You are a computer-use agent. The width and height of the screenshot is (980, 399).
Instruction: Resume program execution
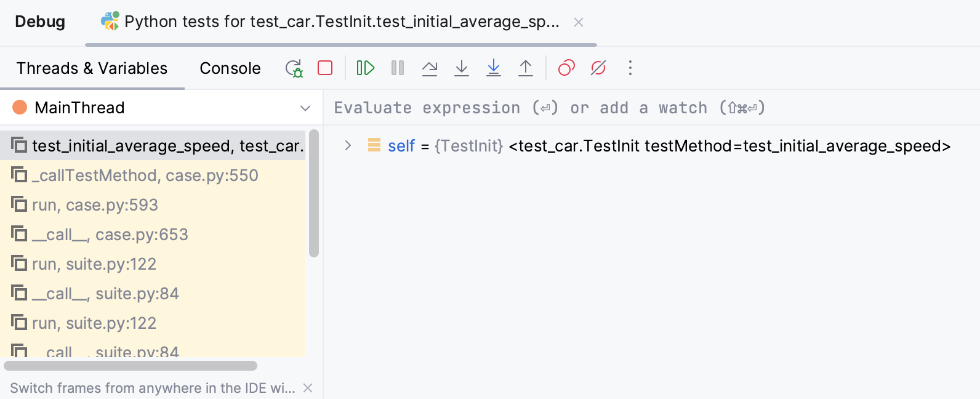pyautogui.click(x=365, y=68)
